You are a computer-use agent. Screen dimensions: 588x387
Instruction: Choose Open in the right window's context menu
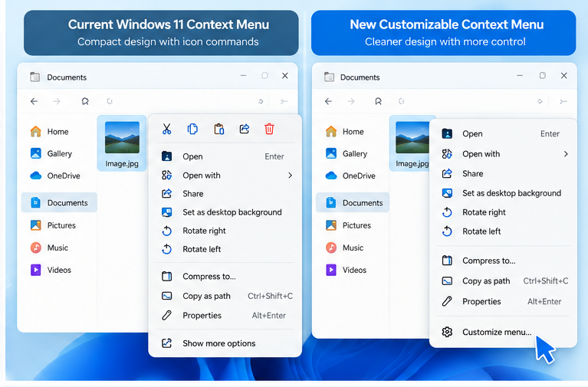coord(503,134)
